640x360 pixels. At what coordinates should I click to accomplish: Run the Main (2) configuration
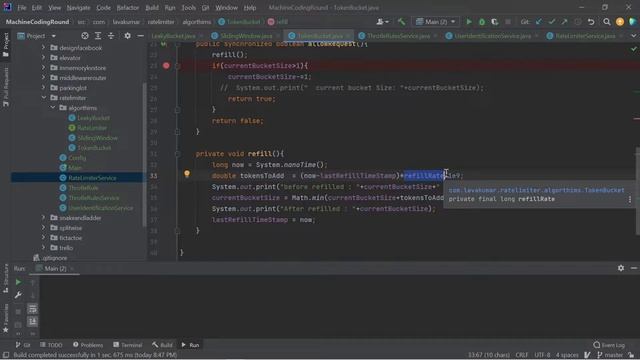click(x=469, y=22)
